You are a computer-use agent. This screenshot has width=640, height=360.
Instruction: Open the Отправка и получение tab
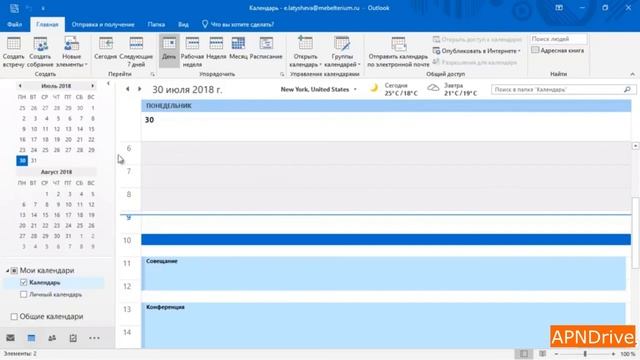click(103, 24)
